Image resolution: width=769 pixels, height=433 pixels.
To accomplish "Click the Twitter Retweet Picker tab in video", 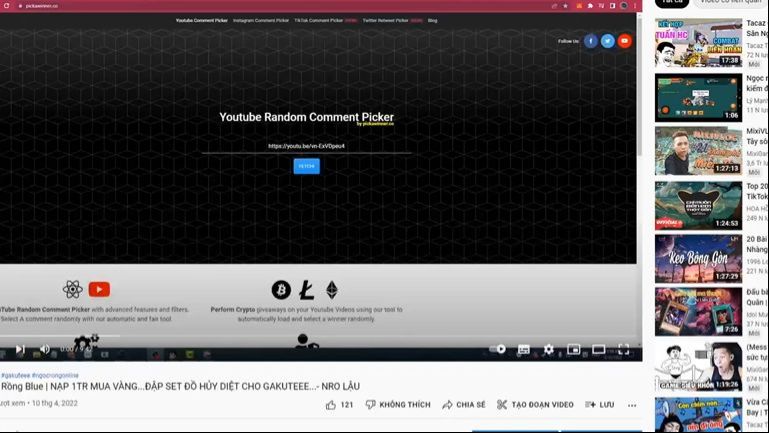I will 385,21.
